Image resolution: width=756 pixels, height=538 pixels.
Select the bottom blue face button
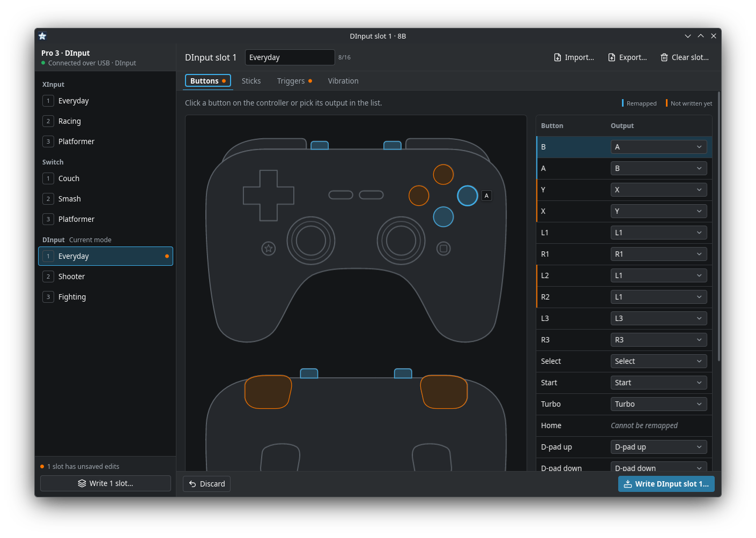click(443, 217)
